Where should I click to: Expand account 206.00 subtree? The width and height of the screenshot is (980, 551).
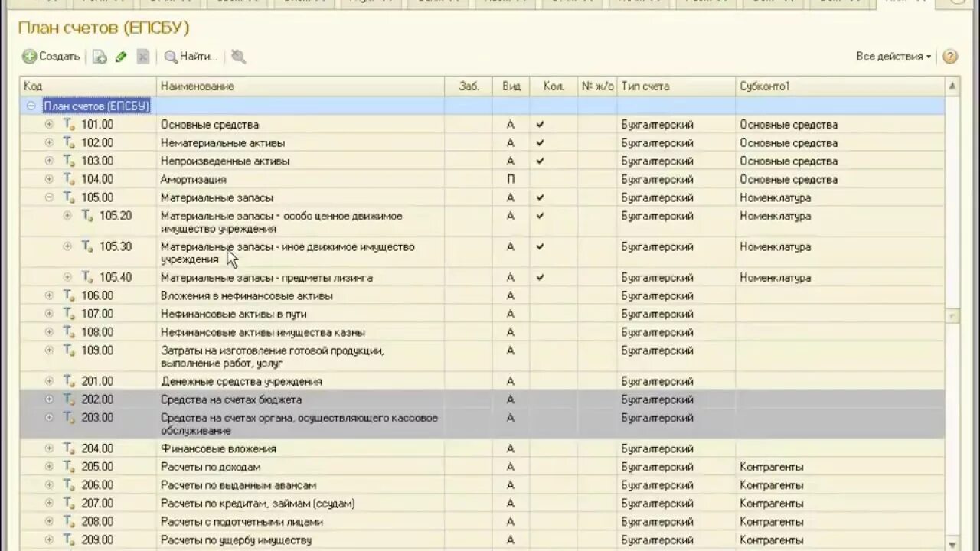coord(49,485)
